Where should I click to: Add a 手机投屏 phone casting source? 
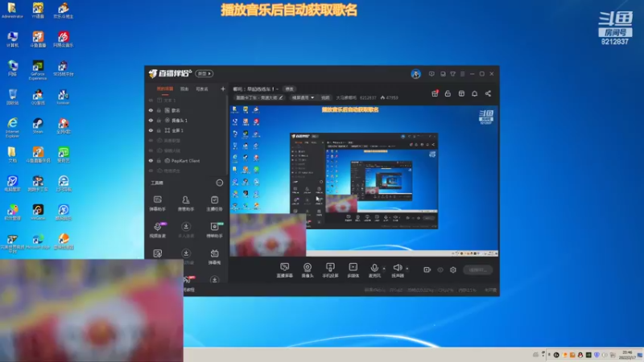tap(330, 270)
